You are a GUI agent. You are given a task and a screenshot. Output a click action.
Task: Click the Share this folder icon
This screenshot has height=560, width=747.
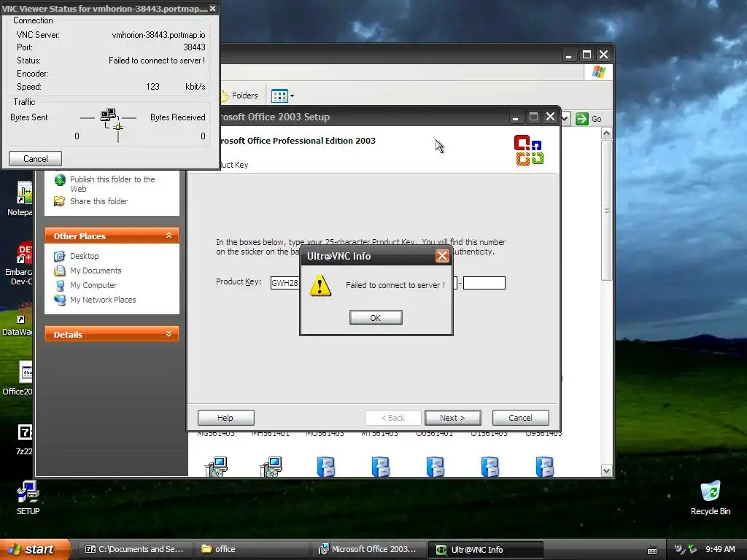click(60, 201)
